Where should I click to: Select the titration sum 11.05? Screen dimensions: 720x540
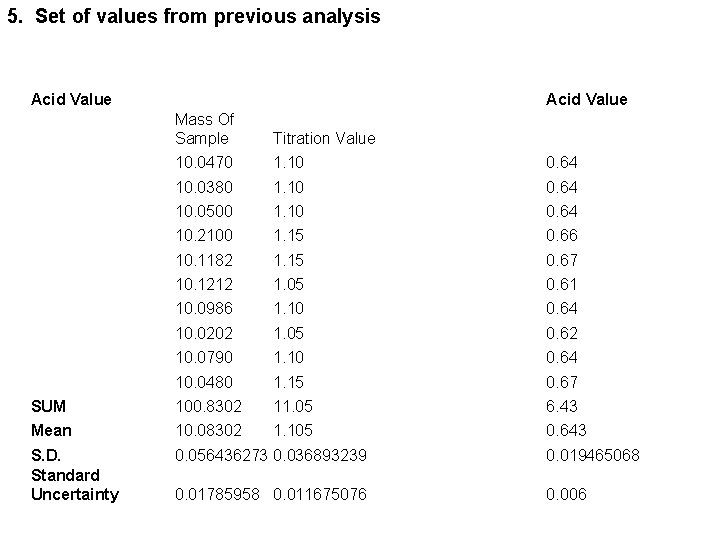pos(293,406)
